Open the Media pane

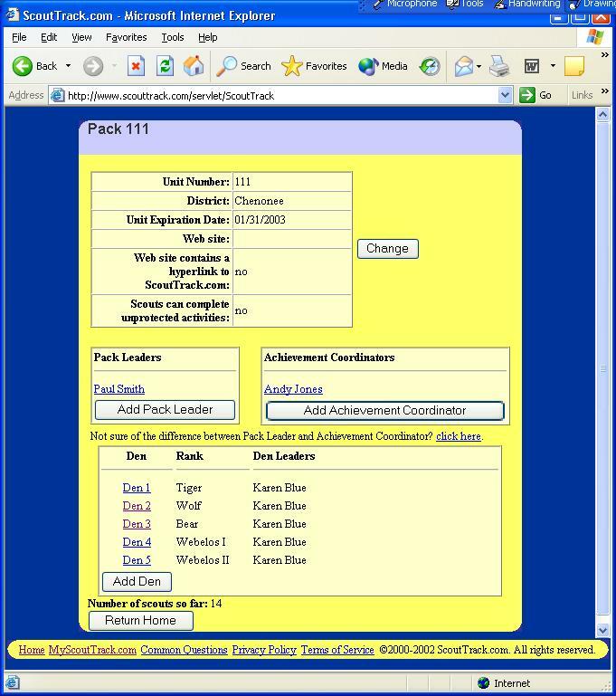(383, 66)
